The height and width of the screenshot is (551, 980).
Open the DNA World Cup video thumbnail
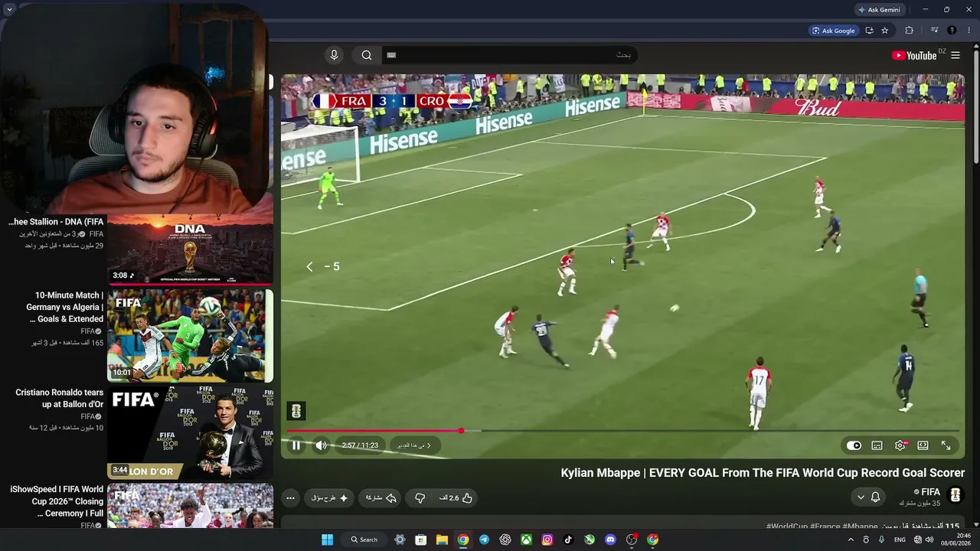click(x=190, y=249)
